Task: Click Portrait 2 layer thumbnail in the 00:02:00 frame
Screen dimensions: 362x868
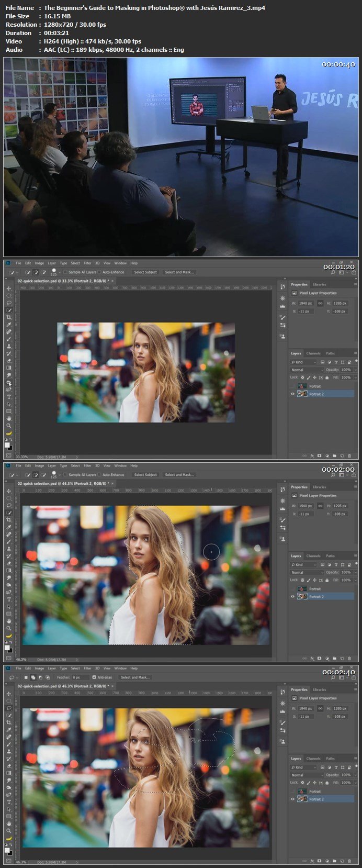Action: (x=302, y=596)
